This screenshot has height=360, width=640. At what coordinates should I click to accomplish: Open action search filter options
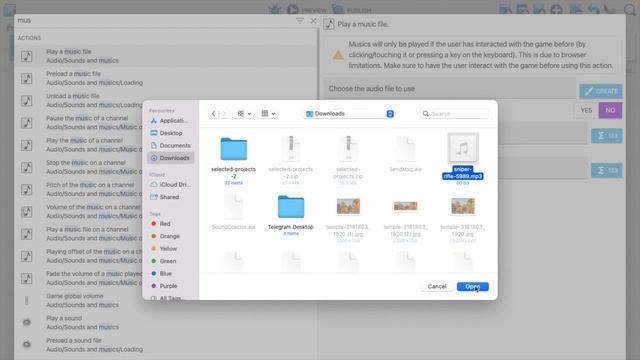coord(300,21)
